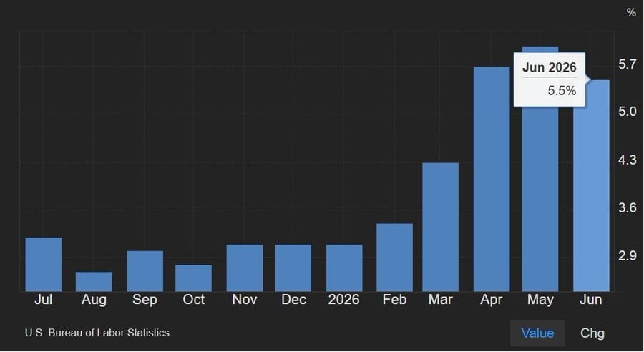Click the Sep bar
Image resolution: width=644 pixels, height=352 pixels.
click(x=145, y=271)
